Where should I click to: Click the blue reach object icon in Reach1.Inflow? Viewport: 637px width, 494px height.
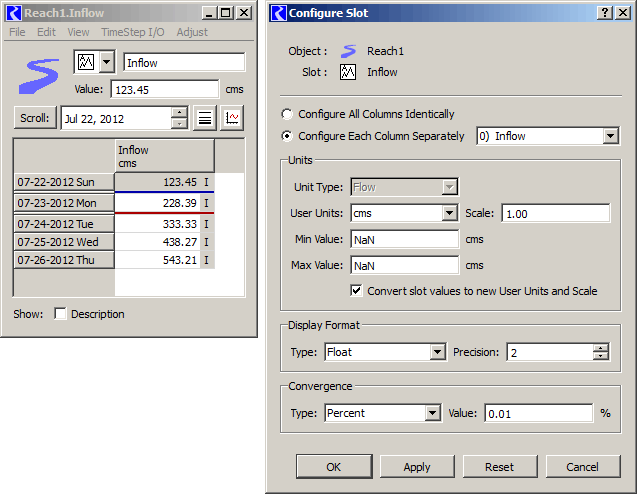pos(39,76)
